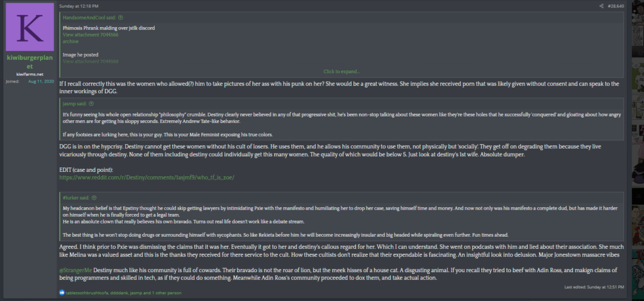
Task: Open View attachment 7044568 link
Action: pyautogui.click(x=91, y=61)
